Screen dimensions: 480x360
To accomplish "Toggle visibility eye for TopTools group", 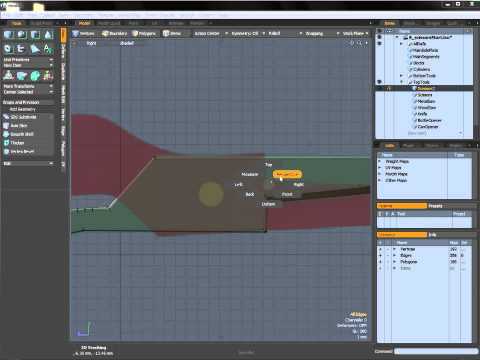I will pos(379,82).
